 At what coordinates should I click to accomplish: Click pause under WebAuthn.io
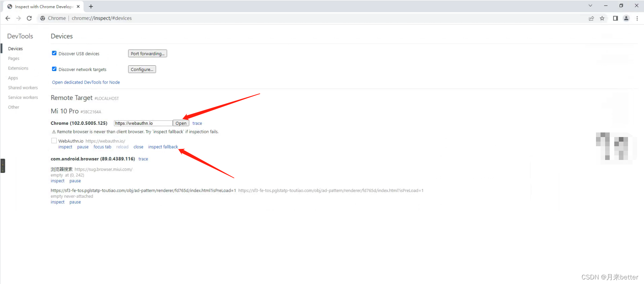tap(83, 147)
